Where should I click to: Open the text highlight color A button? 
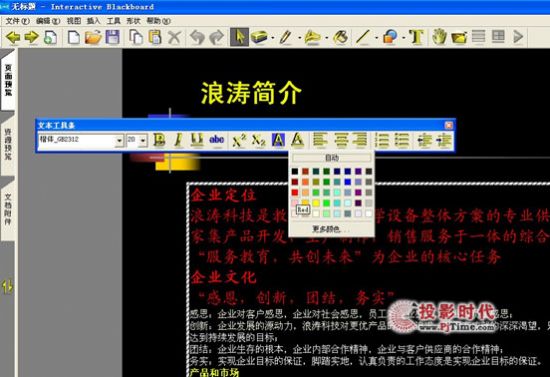tap(279, 140)
